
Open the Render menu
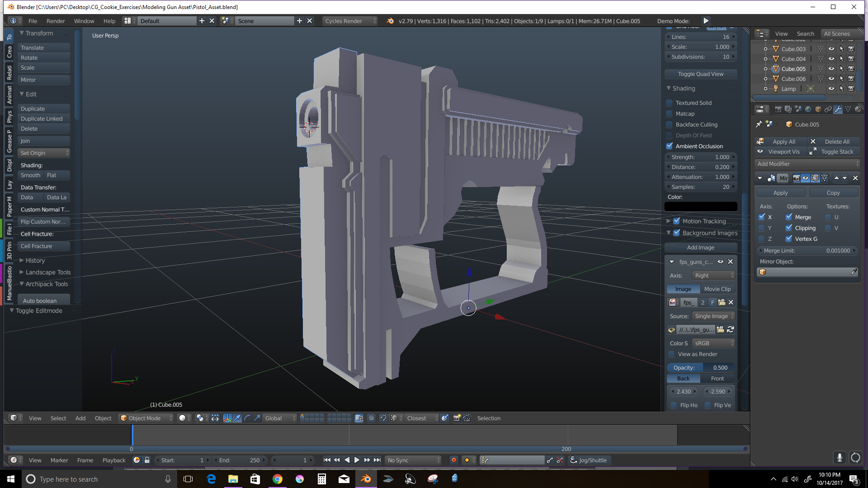(56, 21)
